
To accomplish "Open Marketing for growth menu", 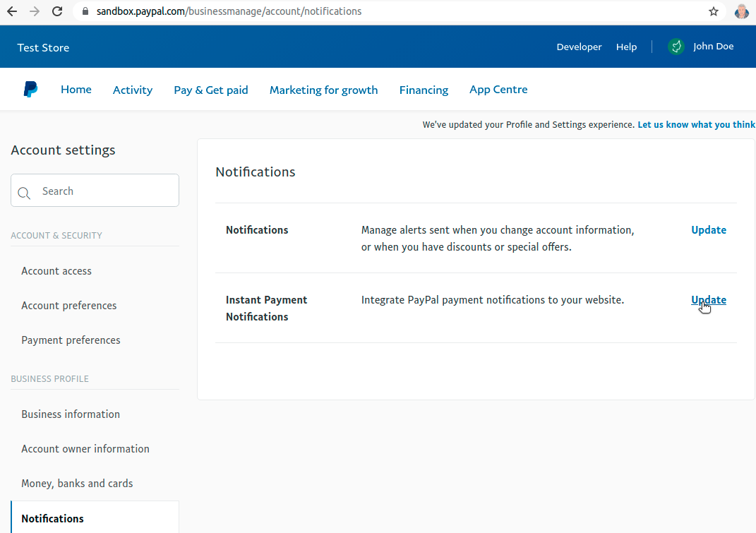I will (x=323, y=90).
